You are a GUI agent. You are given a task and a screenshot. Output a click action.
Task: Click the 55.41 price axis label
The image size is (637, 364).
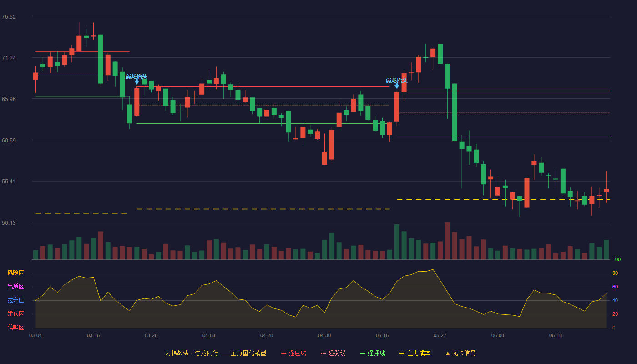pos(9,182)
